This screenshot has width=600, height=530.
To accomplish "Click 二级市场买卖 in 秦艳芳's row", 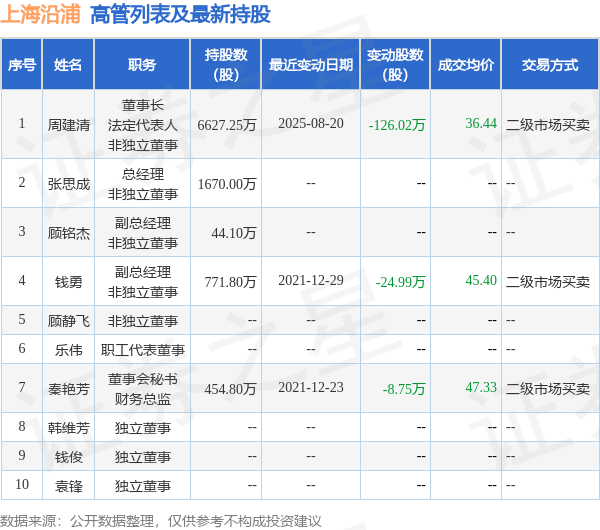I will pos(548,389).
